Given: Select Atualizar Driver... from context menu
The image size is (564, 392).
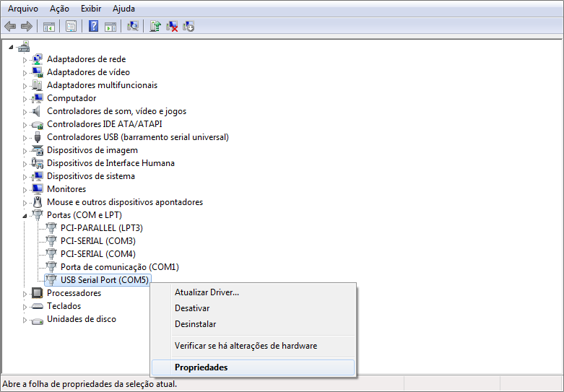Looking at the screenshot, I should pos(207,292).
